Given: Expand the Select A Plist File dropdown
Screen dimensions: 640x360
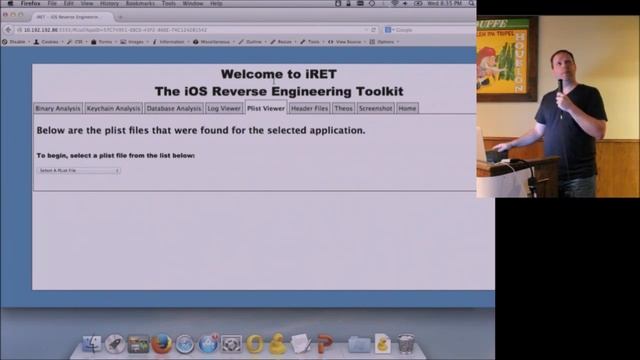Looking at the screenshot, I should (x=78, y=171).
